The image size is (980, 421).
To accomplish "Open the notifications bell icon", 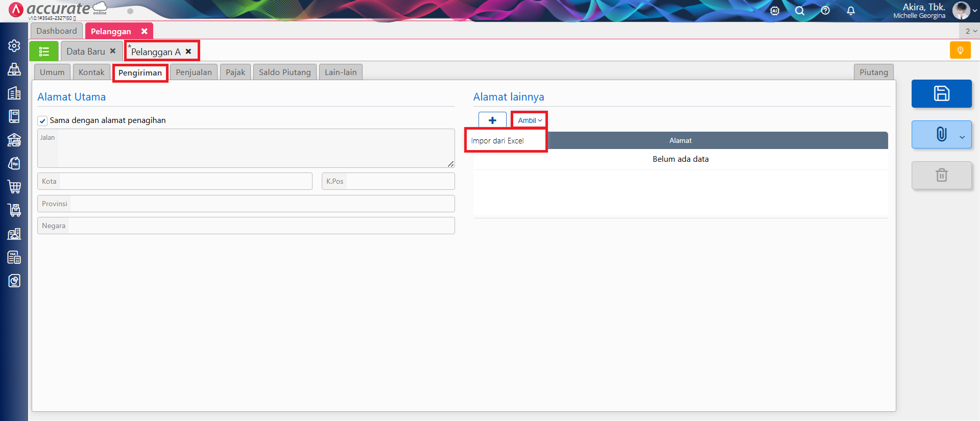I will tap(851, 11).
